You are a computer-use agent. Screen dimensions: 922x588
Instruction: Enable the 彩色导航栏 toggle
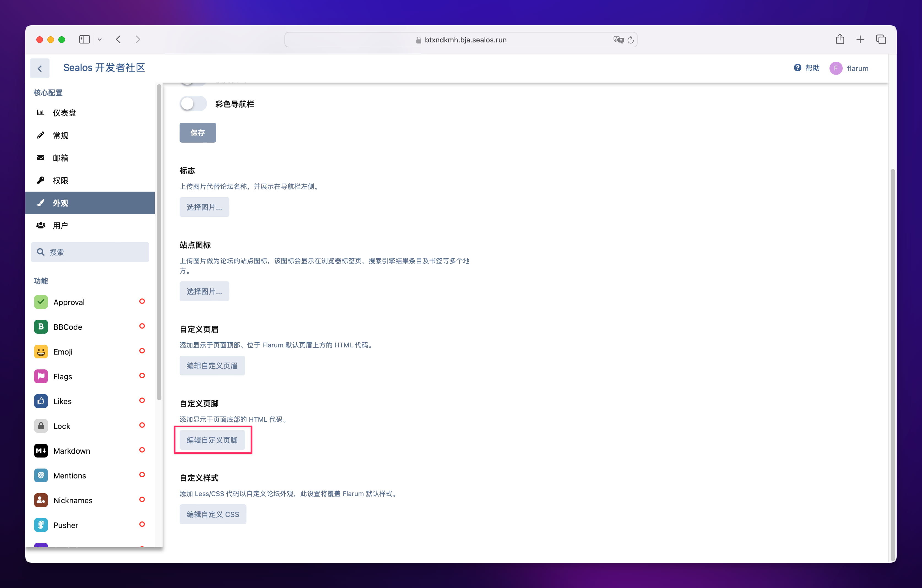pyautogui.click(x=193, y=103)
